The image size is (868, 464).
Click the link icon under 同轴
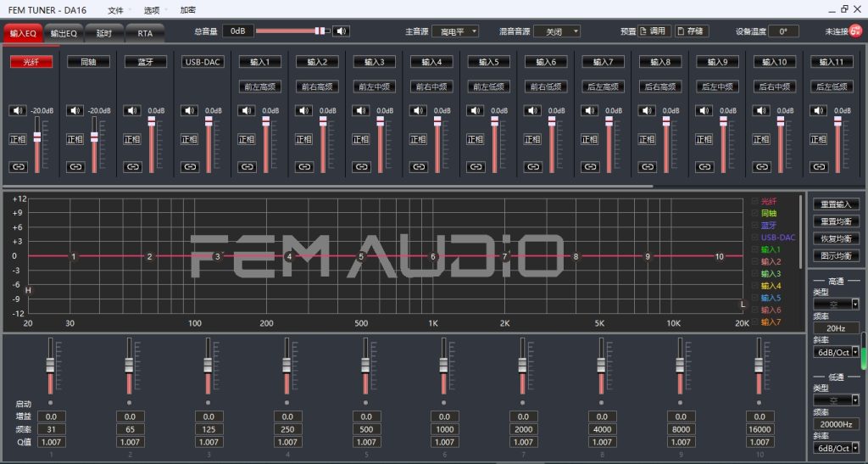[75, 166]
